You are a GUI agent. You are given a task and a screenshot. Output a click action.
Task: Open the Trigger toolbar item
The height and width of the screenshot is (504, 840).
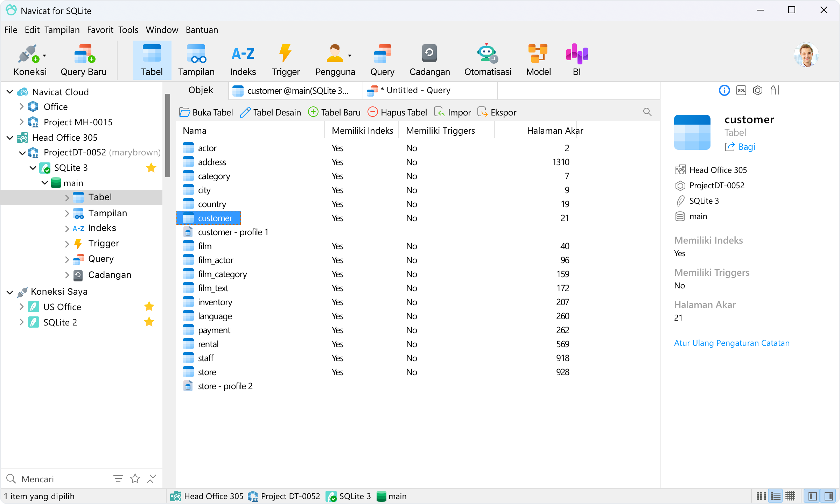point(286,60)
